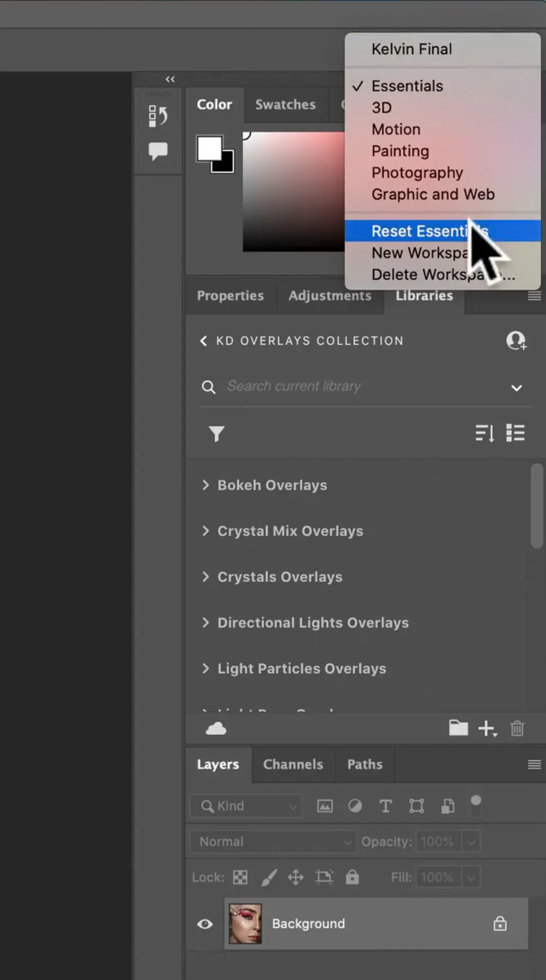
Task: Click the Search current library field
Action: (366, 386)
